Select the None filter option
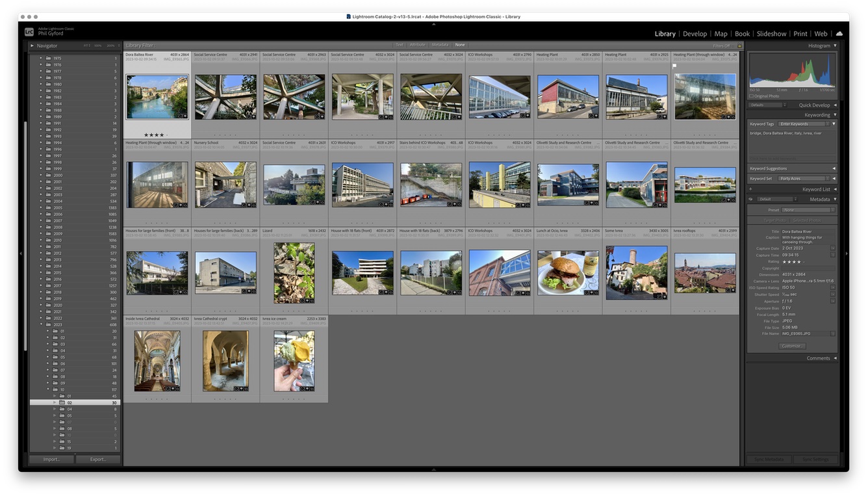This screenshot has width=868, height=496. (x=460, y=45)
